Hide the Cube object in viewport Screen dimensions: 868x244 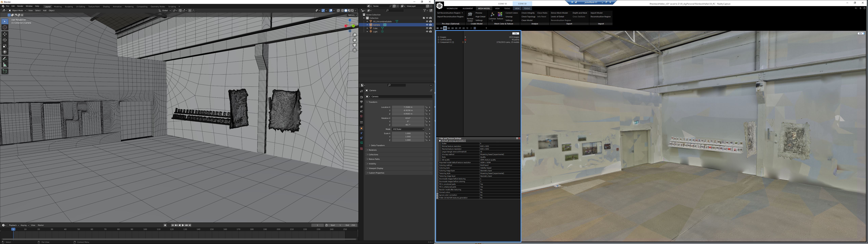click(x=427, y=28)
